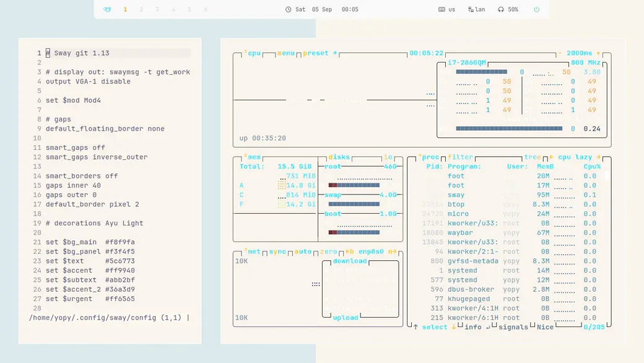
Task: Click zero to reset net counters
Action: tap(329, 251)
